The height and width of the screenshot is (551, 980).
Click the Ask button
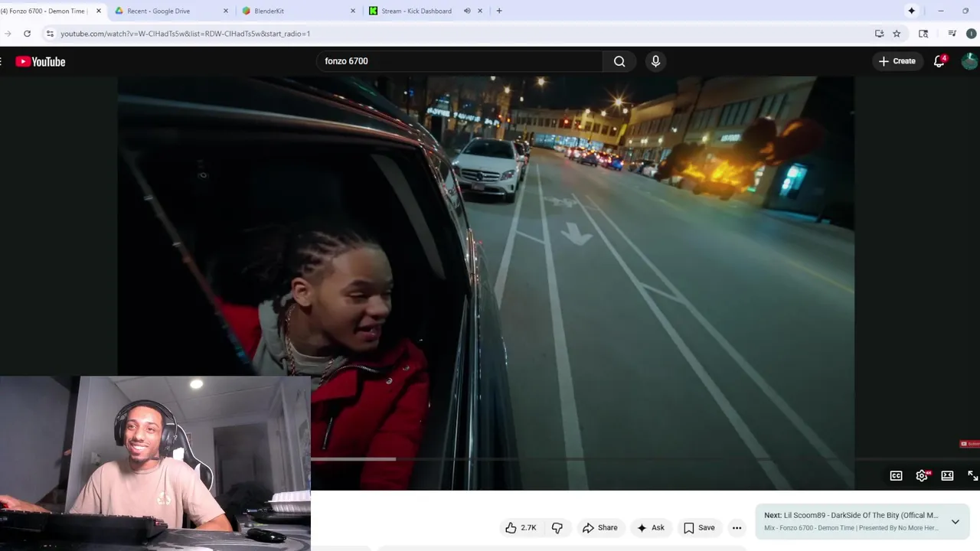click(x=650, y=527)
